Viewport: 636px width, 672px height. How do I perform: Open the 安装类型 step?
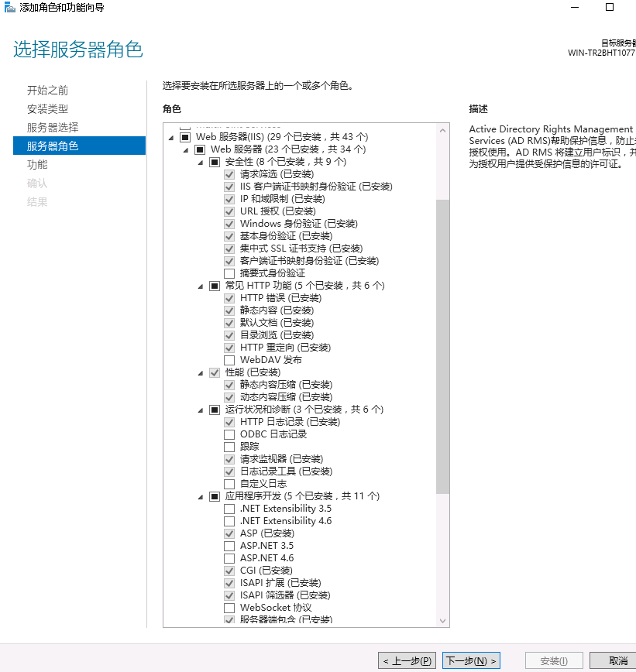[47, 109]
